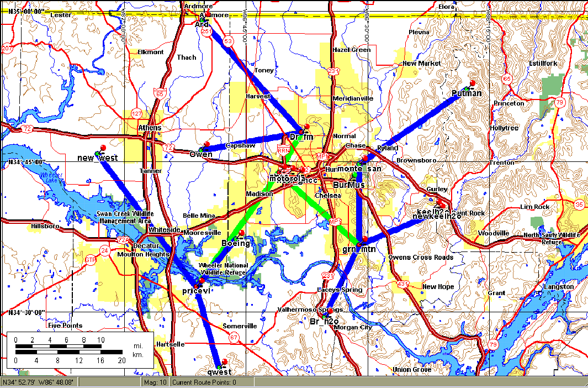Click the route 24 highway shield
Image resolution: width=588 pixels, height=388 pixels.
pyautogui.click(x=104, y=251)
